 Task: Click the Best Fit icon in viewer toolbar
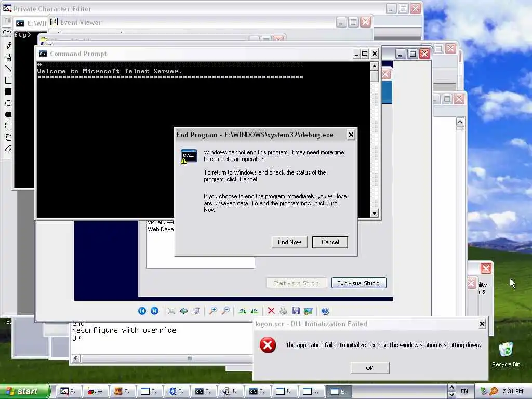point(171,311)
